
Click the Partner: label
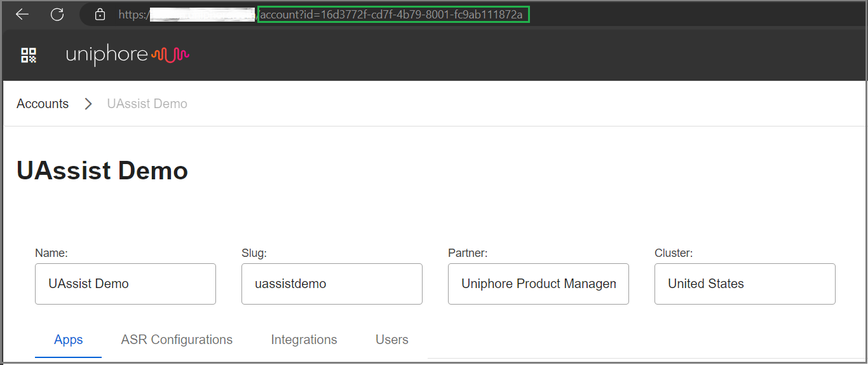click(468, 253)
